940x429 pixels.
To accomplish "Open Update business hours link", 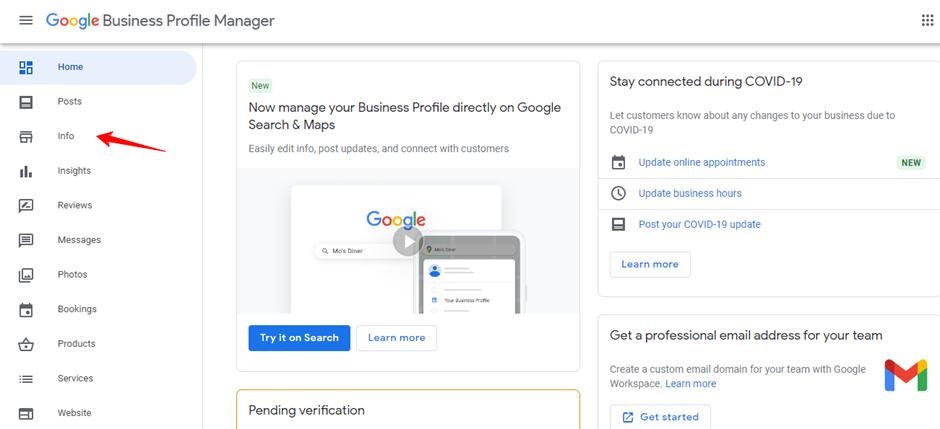I will pyautogui.click(x=690, y=194).
